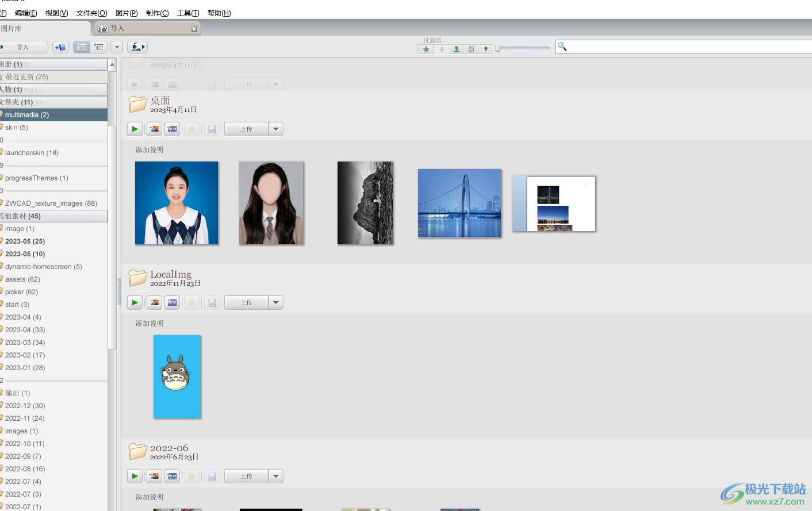
Task: Open upload dropdown arrow for LocalImg folder
Action: pos(276,303)
